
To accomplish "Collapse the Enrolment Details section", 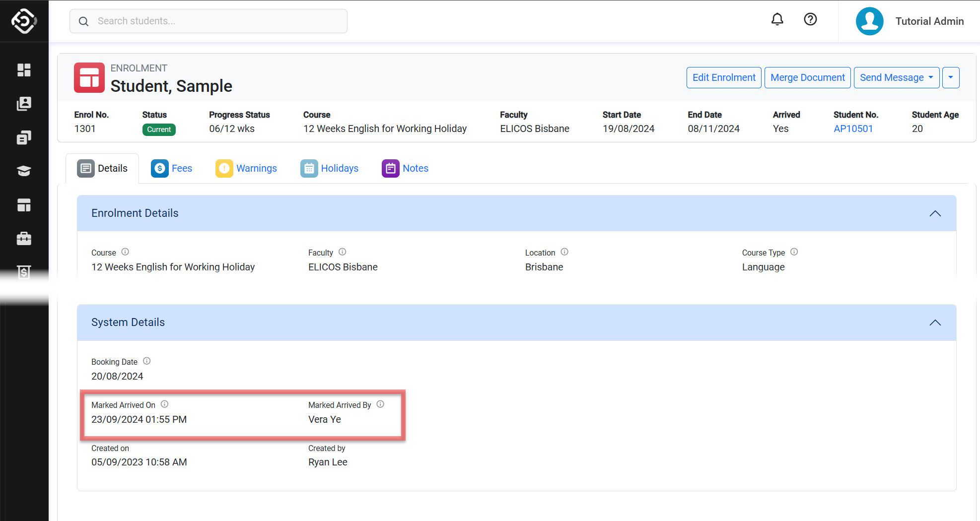I will (x=935, y=213).
